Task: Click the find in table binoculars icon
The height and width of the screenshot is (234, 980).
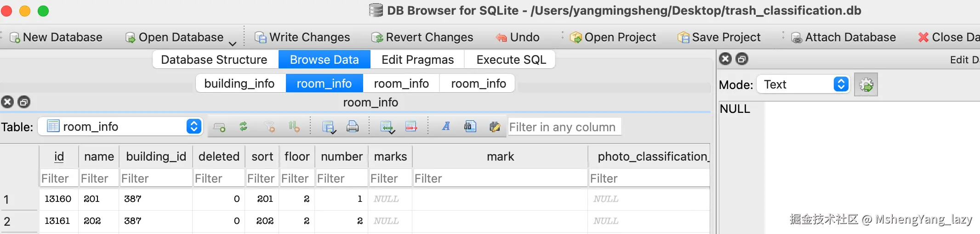Action: click(470, 127)
